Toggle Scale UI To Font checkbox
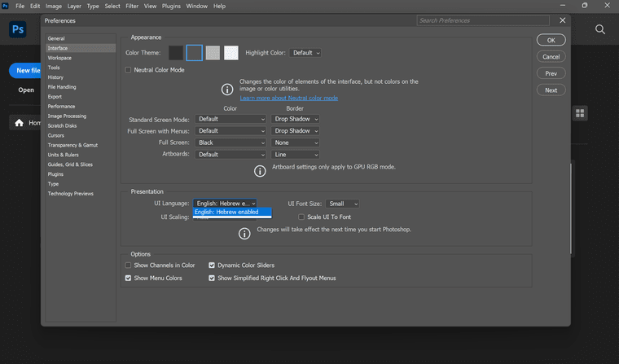This screenshot has width=619, height=364. point(301,217)
